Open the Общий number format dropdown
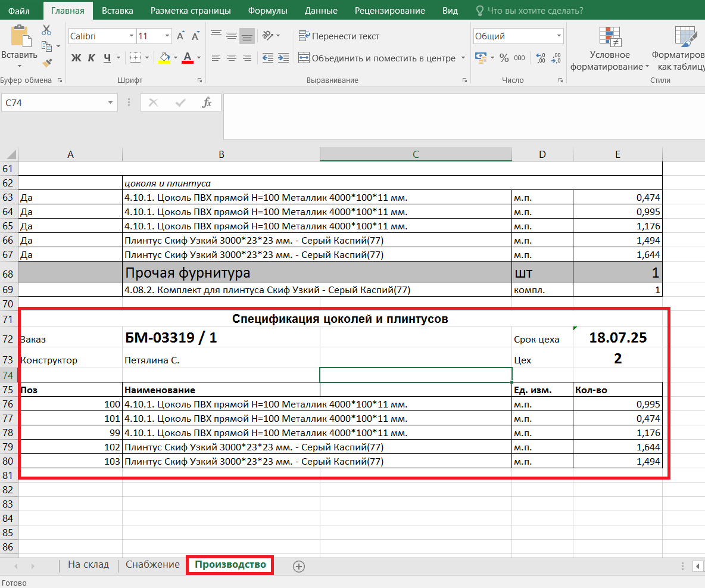 pyautogui.click(x=559, y=36)
